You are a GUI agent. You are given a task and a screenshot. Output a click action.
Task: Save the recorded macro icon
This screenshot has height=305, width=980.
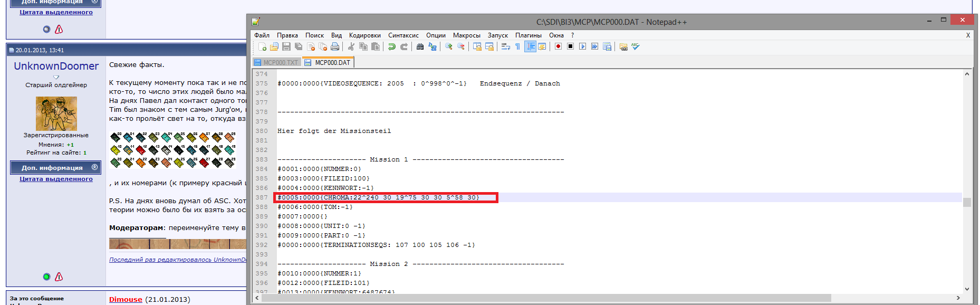pyautogui.click(x=607, y=46)
